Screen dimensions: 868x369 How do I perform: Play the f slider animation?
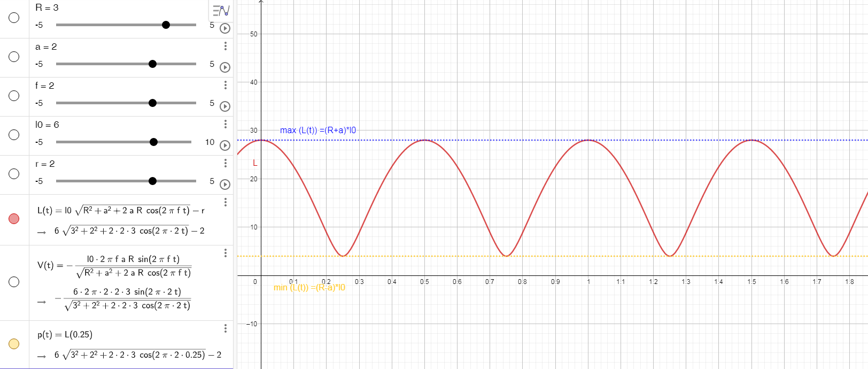coord(225,106)
